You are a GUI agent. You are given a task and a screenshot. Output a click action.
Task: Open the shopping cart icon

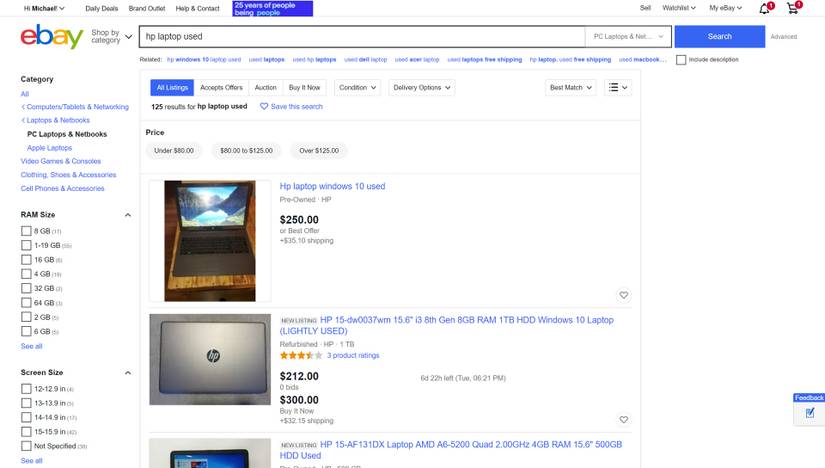(792, 8)
